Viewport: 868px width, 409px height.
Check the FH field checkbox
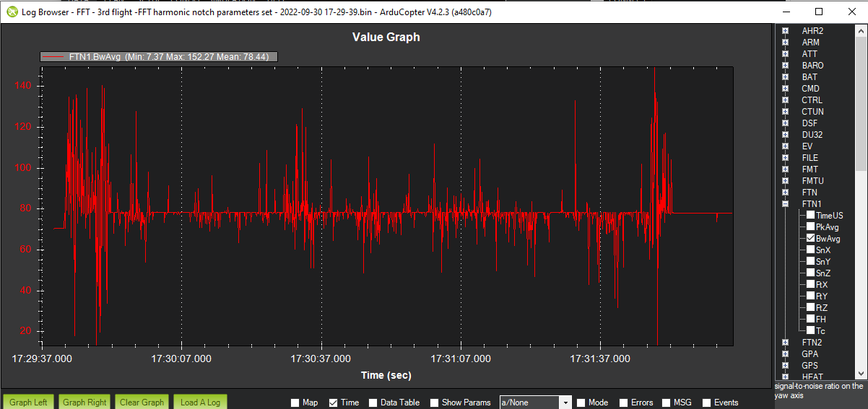811,319
